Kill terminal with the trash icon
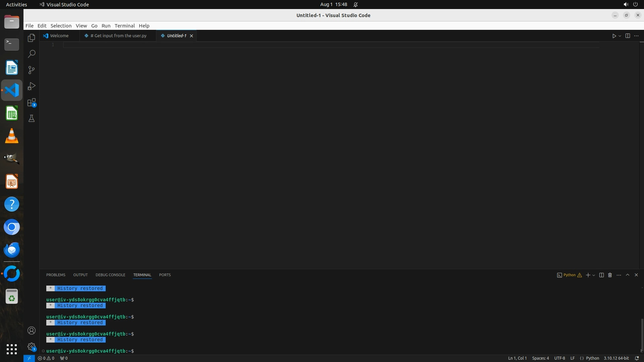The image size is (644, 362). click(610, 275)
